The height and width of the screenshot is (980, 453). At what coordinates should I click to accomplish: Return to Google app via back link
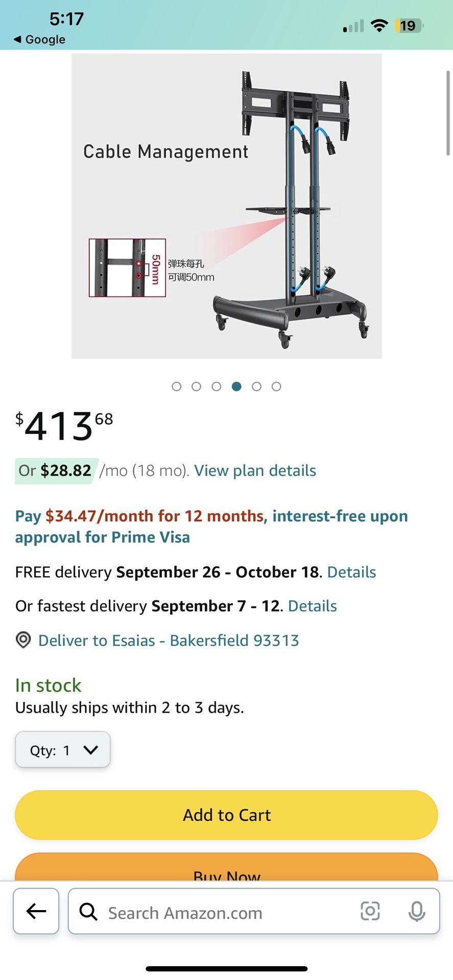point(40,39)
